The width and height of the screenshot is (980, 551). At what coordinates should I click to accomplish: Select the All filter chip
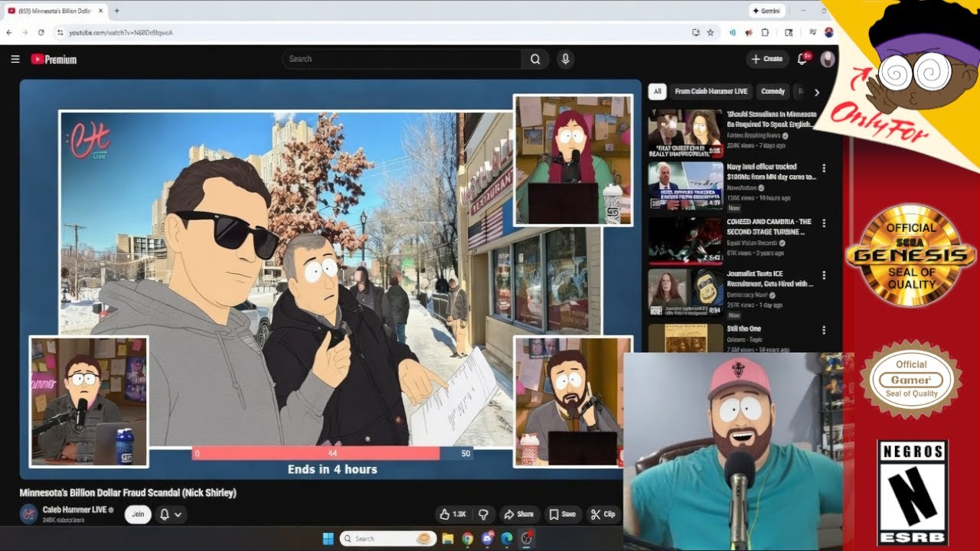(x=657, y=91)
